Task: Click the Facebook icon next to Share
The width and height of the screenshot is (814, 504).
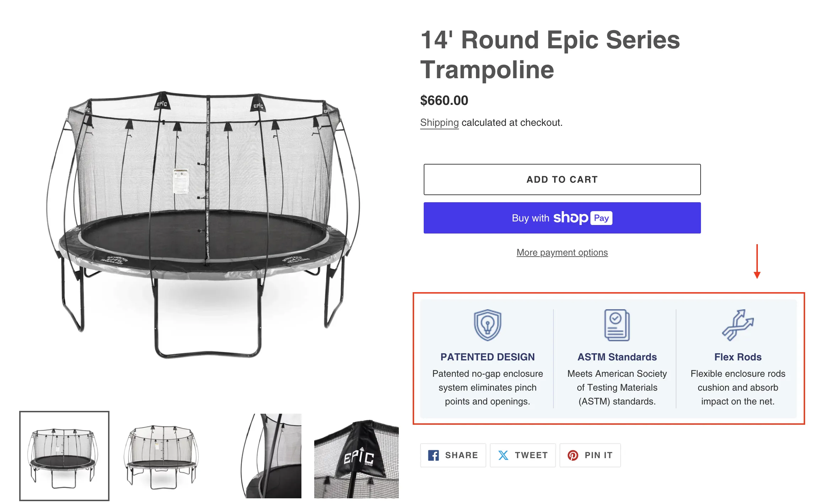Action: [x=434, y=455]
